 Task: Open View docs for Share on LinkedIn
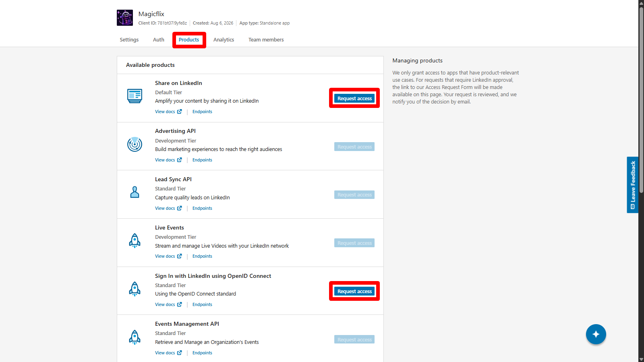click(168, 112)
